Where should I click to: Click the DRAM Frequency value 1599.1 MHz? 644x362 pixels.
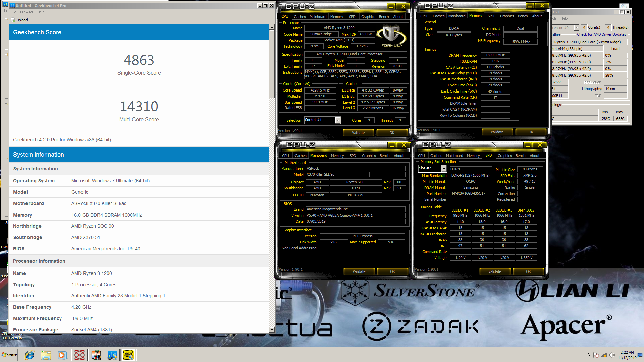pyautogui.click(x=495, y=55)
